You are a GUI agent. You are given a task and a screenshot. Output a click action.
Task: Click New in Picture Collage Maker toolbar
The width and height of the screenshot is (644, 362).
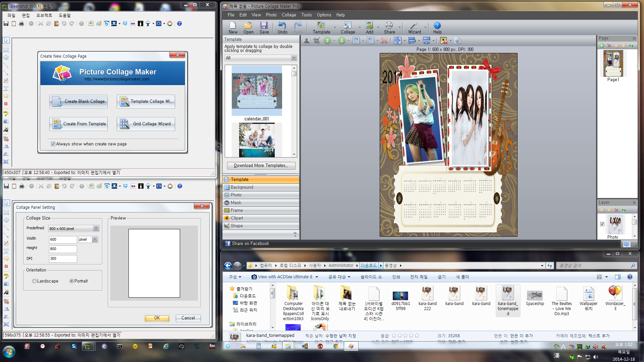tap(233, 28)
